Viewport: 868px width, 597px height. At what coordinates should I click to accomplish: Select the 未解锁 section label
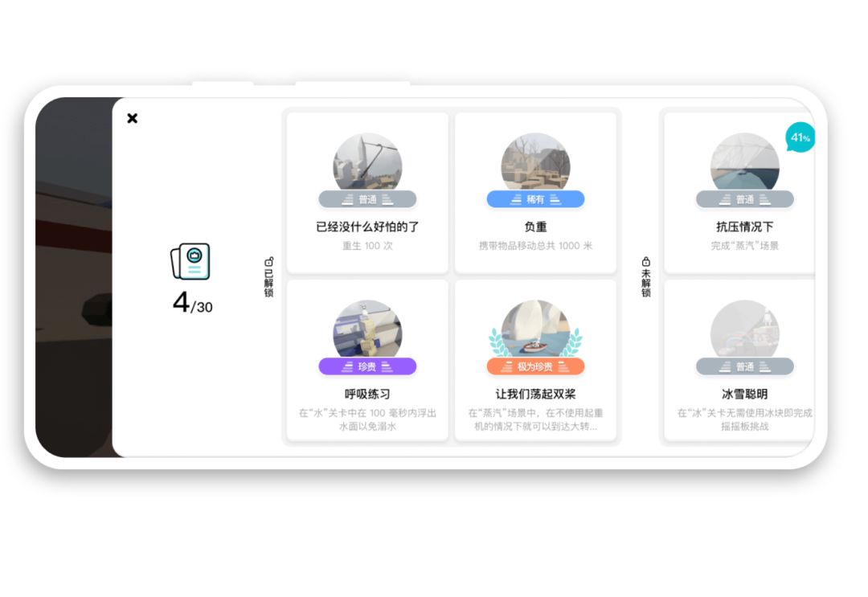tap(645, 283)
